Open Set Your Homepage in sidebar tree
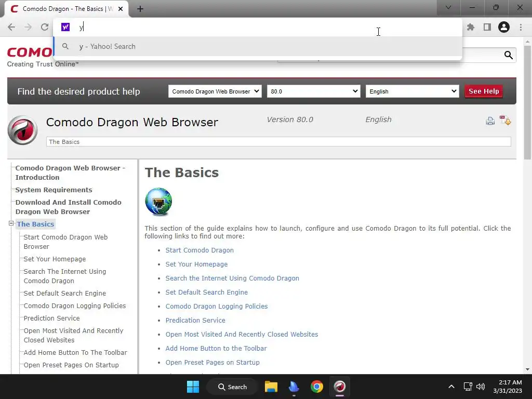This screenshot has width=532, height=399. click(55, 259)
